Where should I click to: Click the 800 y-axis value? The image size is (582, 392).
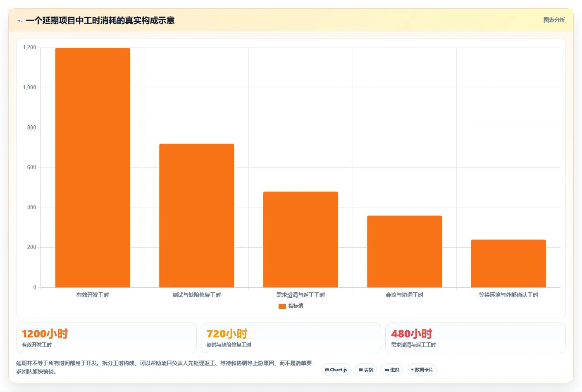click(x=31, y=128)
